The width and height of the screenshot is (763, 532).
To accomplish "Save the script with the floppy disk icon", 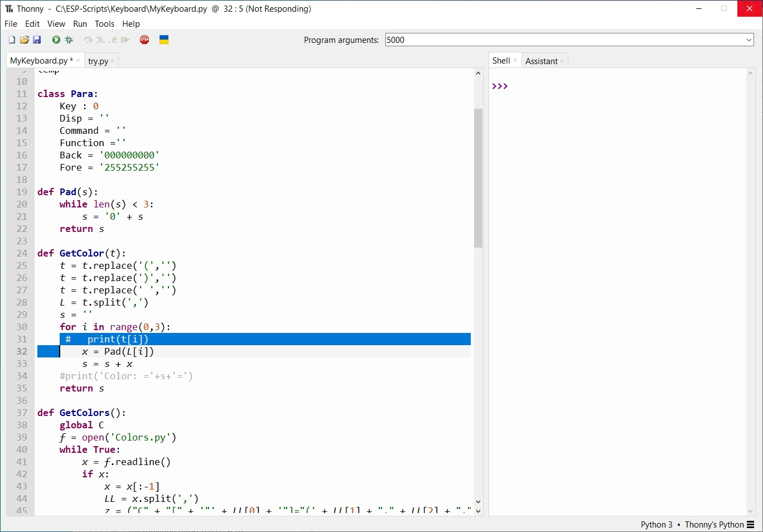I will click(37, 40).
